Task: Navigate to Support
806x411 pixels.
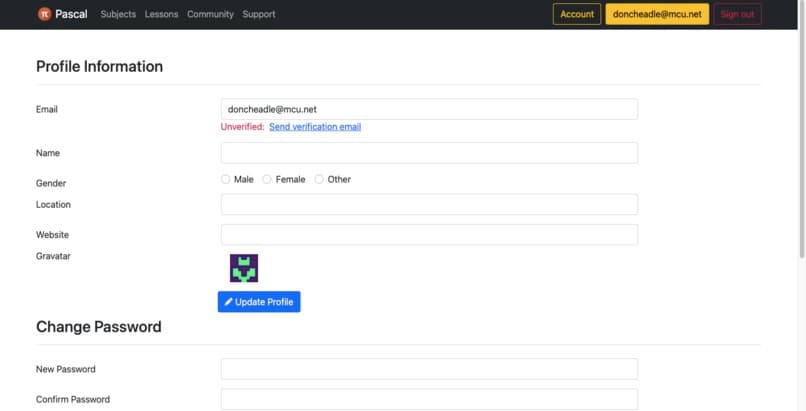Action: 258,14
